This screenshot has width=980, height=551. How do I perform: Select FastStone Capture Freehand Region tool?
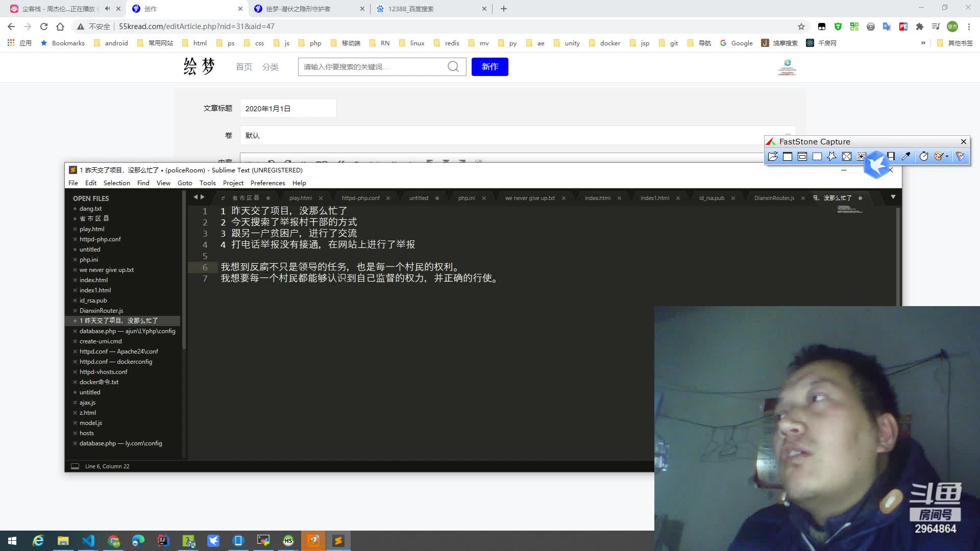click(832, 157)
